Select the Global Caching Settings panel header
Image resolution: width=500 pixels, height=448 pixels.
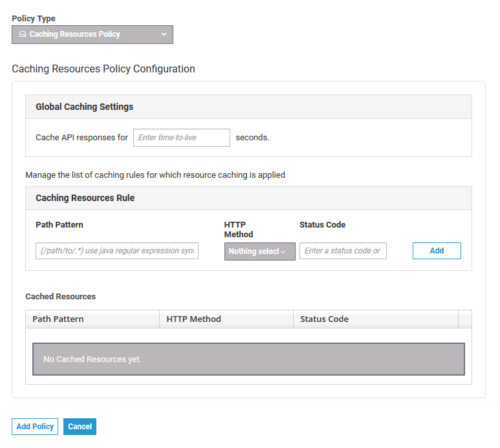(84, 107)
